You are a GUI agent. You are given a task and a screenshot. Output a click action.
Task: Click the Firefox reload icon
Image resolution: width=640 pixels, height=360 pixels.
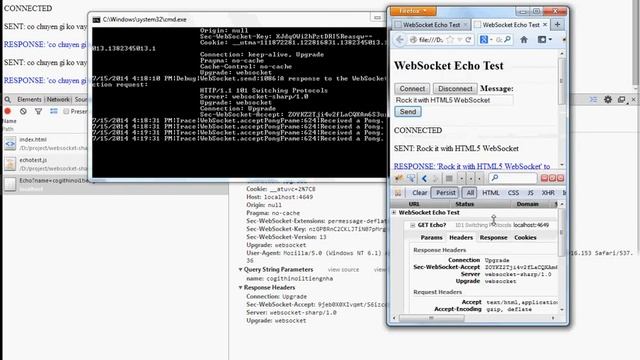(468, 40)
